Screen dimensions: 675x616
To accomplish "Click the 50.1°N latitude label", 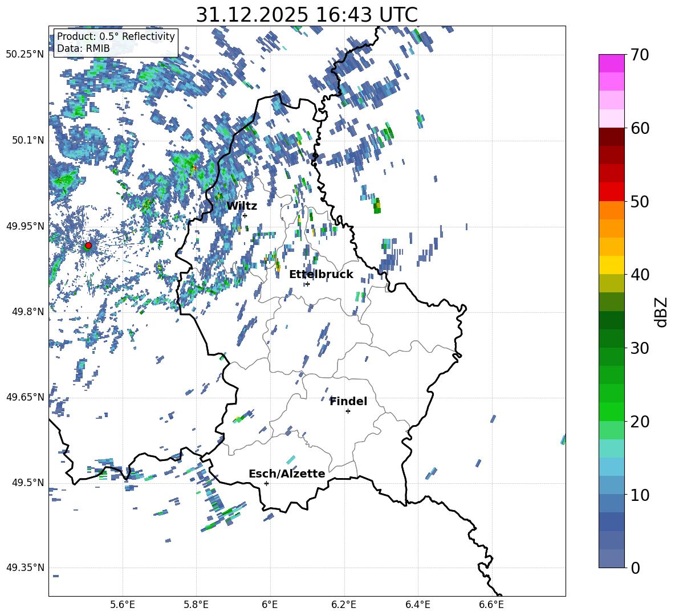I will [28, 140].
